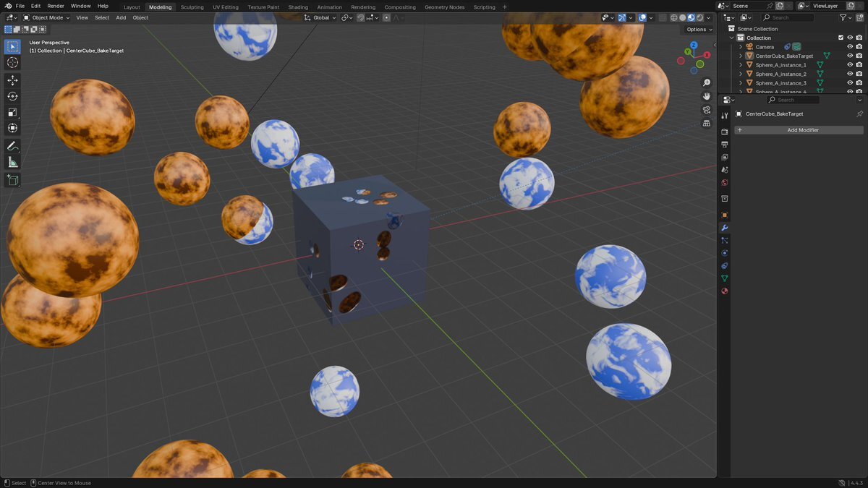Open the Particles properties tab
Image resolution: width=868 pixels, height=488 pixels.
[x=725, y=240]
